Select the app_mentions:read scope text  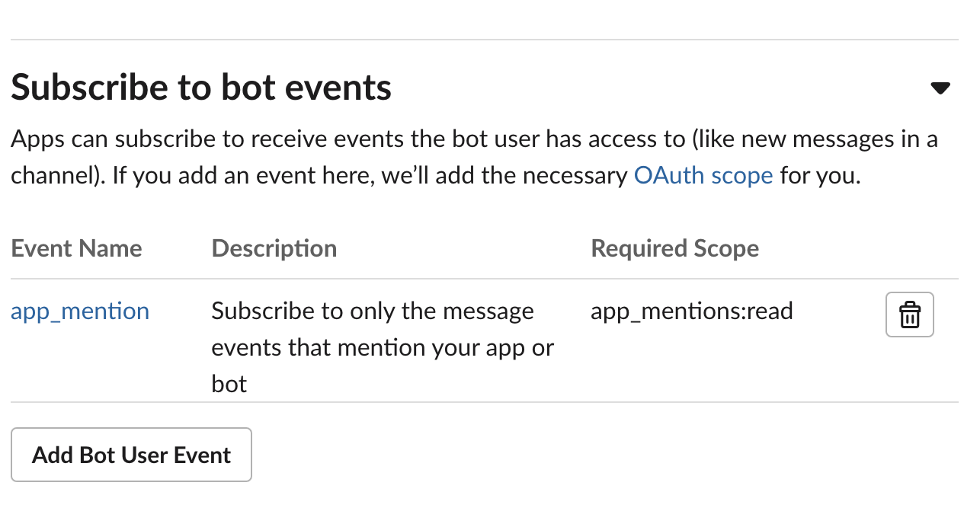point(691,311)
